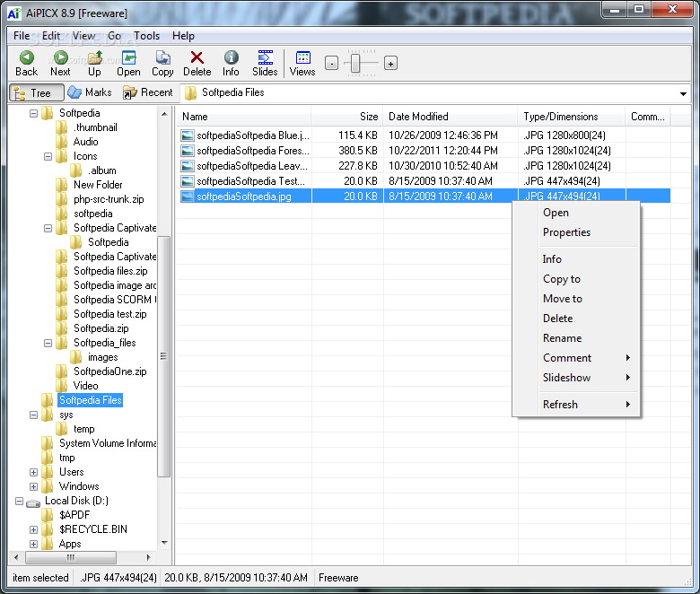Viewport: 700px width, 594px height.
Task: Select softpediaSoftpedia Blue file row
Action: (x=424, y=135)
